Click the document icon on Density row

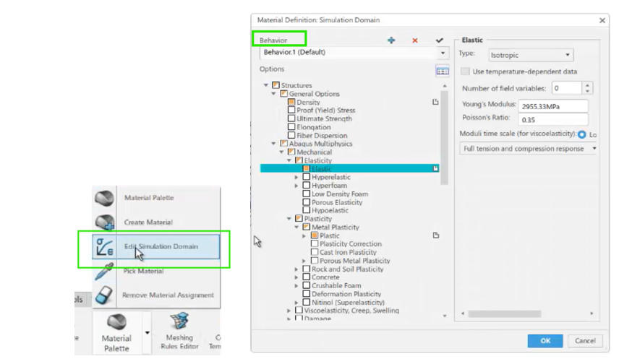click(x=435, y=102)
